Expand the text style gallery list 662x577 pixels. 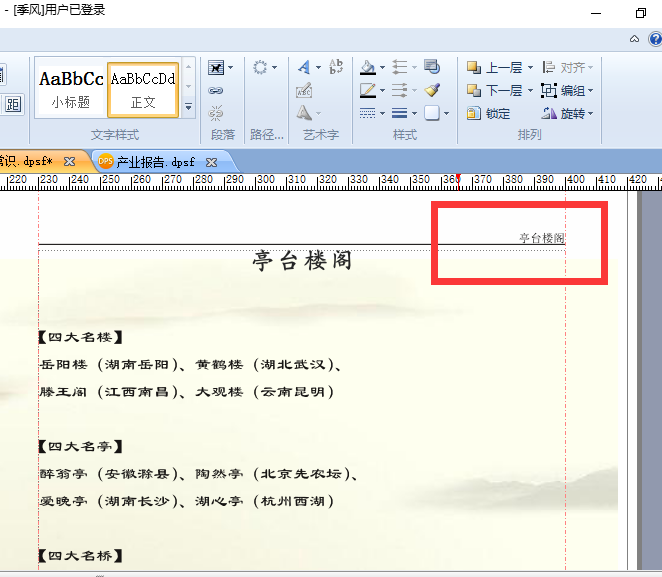click(189, 107)
